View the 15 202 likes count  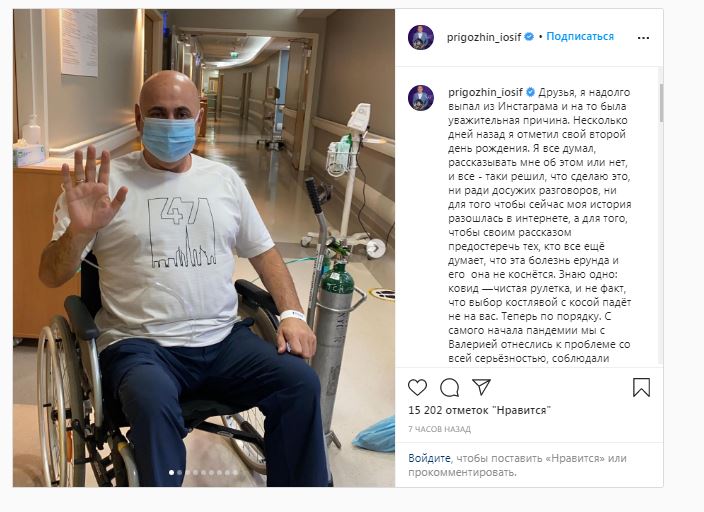[479, 410]
